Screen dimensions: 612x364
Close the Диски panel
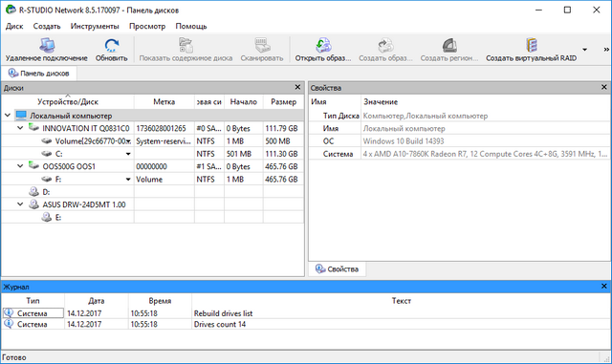tap(297, 87)
